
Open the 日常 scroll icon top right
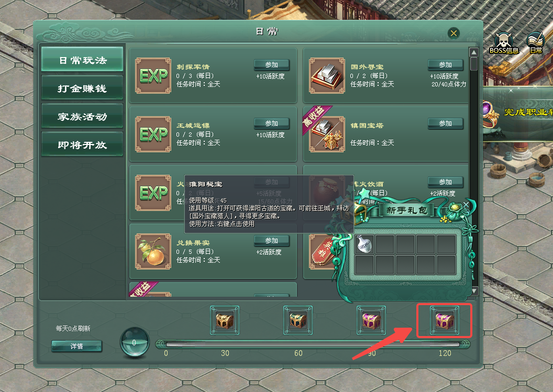click(x=536, y=43)
